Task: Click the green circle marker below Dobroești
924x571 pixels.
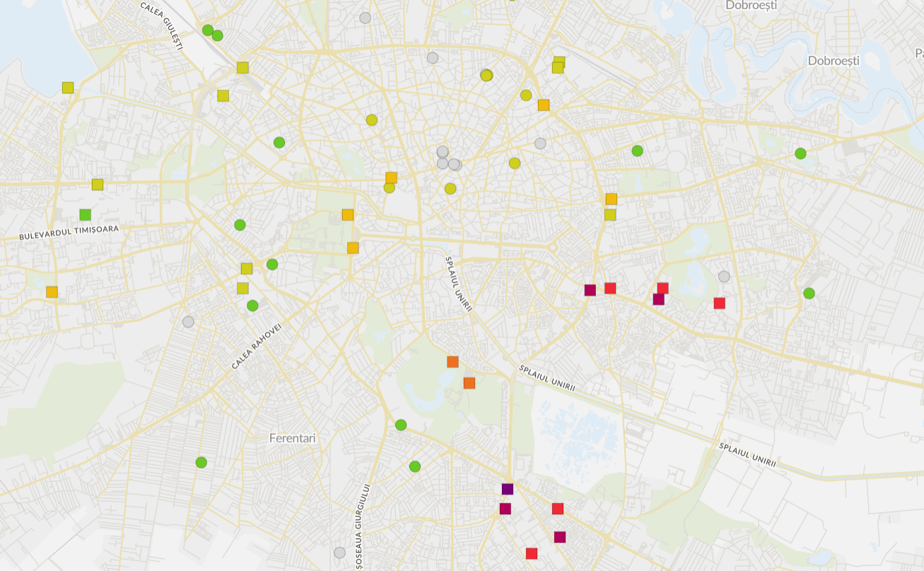Action: [800, 153]
